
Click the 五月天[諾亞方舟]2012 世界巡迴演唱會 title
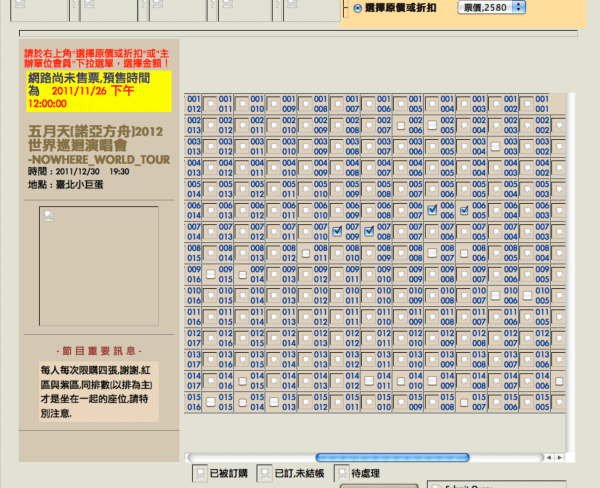tap(95, 138)
